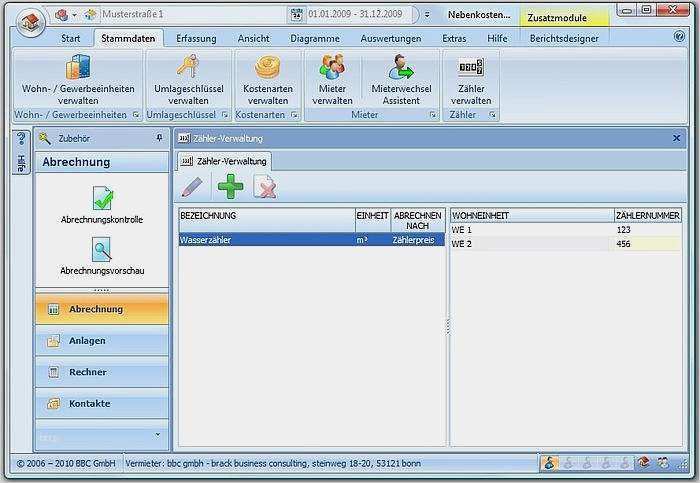Select the Kontakte navigation button
This screenshot has height=483, width=700.
click(x=89, y=404)
